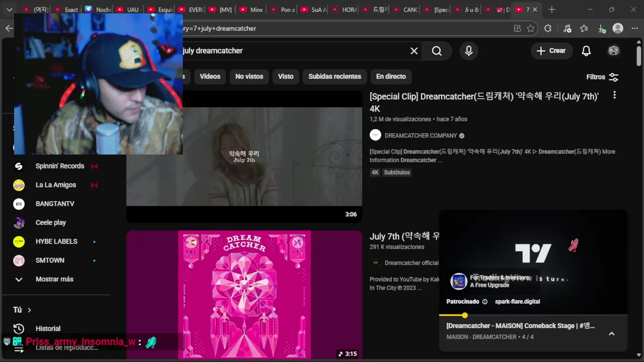Select the No vistos filter chip
The height and width of the screenshot is (362, 644).
click(x=250, y=76)
